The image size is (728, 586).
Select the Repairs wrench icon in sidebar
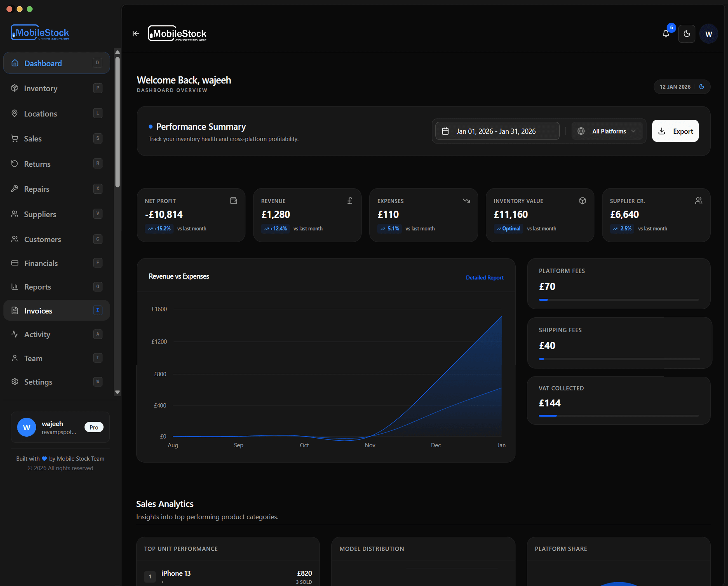[15, 189]
